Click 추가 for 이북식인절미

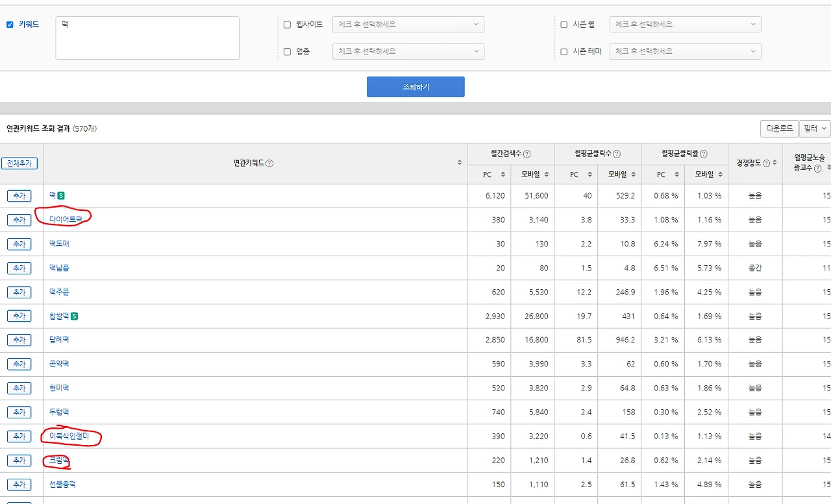coord(19,436)
